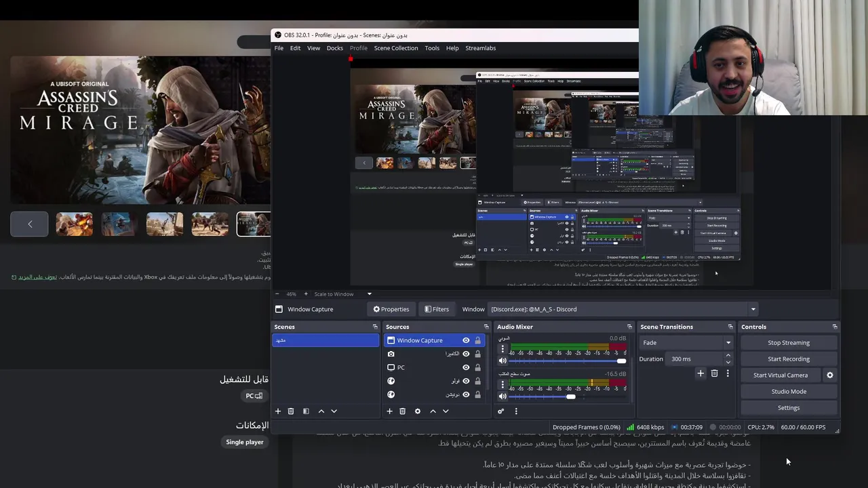
Task: Click Start Recording button
Action: click(789, 359)
